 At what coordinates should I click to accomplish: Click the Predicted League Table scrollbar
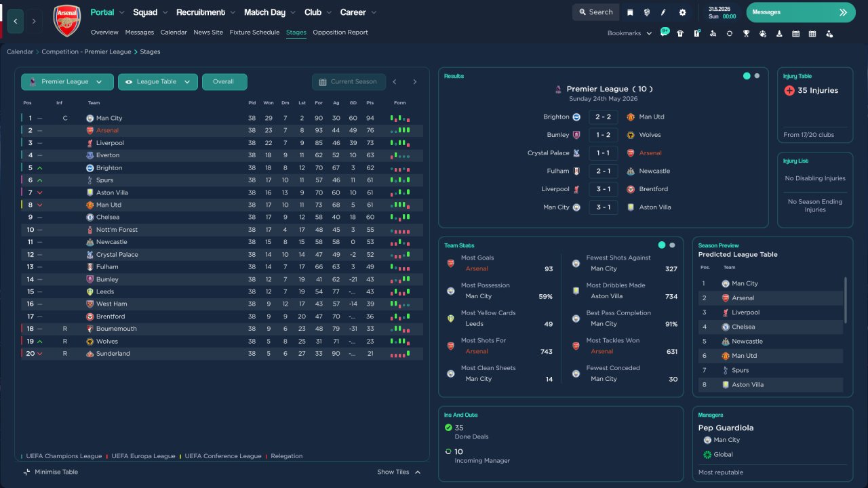(x=845, y=300)
